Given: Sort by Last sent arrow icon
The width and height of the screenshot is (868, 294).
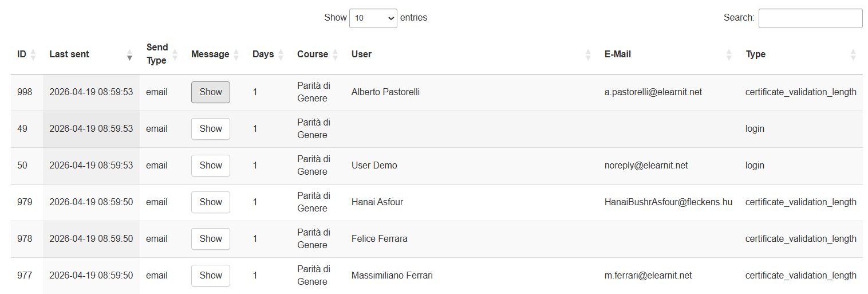Looking at the screenshot, I should pos(130,54).
